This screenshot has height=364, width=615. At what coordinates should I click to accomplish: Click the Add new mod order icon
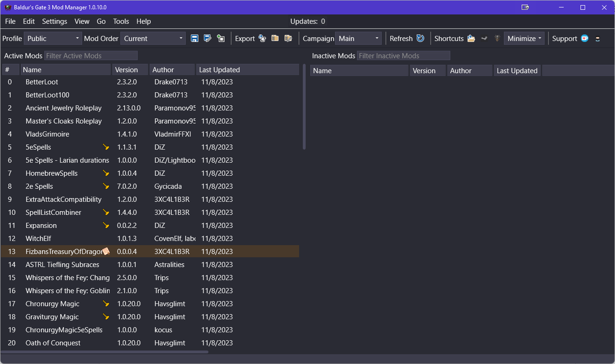tap(221, 38)
